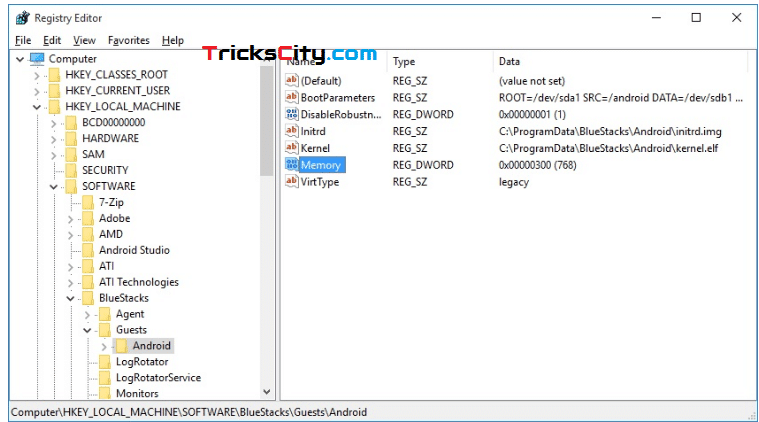Collapse the SOFTWARE key arrow
Viewport: 759px width, 422px height.
tap(54, 187)
